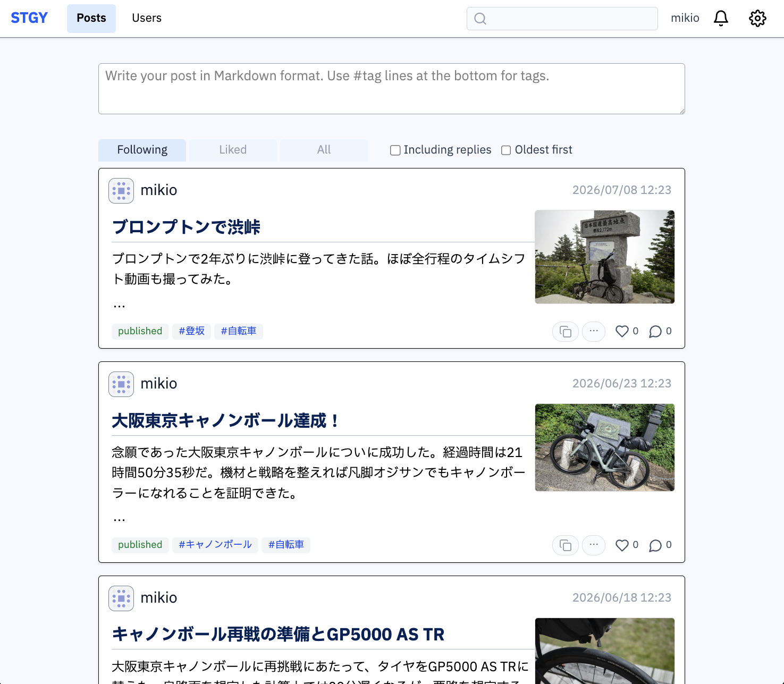Open more options for ブロンプトンで渋峠 post
This screenshot has height=684, width=784.
click(x=594, y=332)
